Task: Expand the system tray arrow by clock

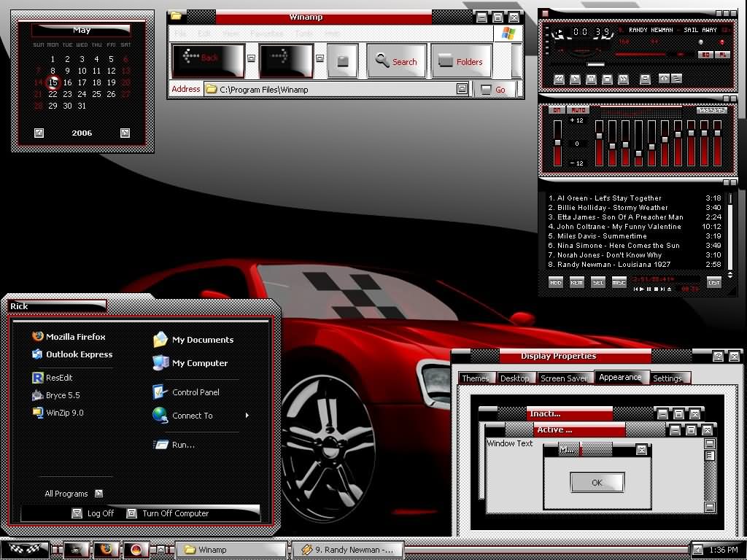Action: [x=697, y=550]
